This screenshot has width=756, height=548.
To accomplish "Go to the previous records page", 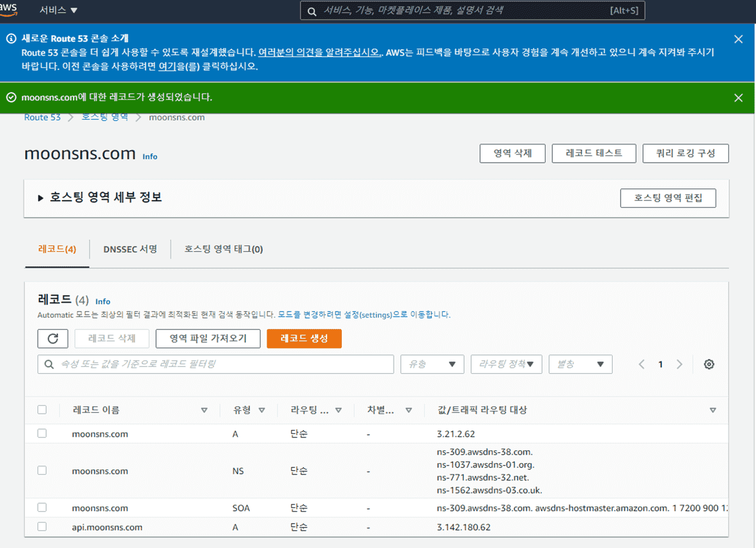I will click(x=641, y=364).
